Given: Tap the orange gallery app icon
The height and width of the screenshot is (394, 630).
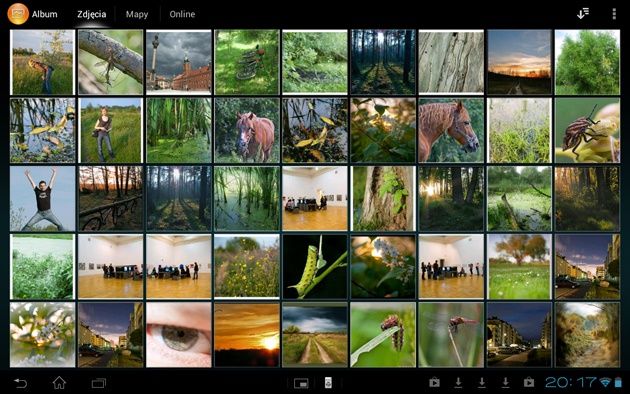Looking at the screenshot, I should coord(18,14).
